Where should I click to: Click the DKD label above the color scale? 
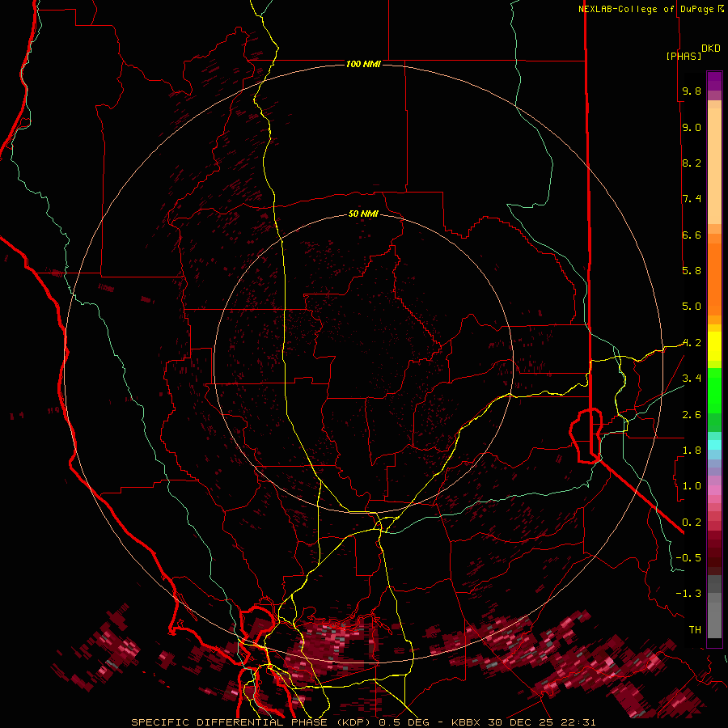710,49
